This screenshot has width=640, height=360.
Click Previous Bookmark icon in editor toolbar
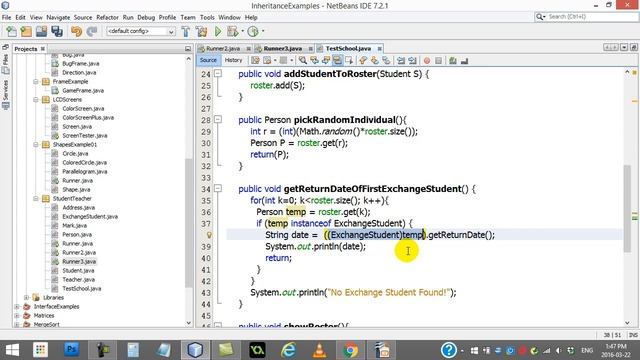(363, 61)
